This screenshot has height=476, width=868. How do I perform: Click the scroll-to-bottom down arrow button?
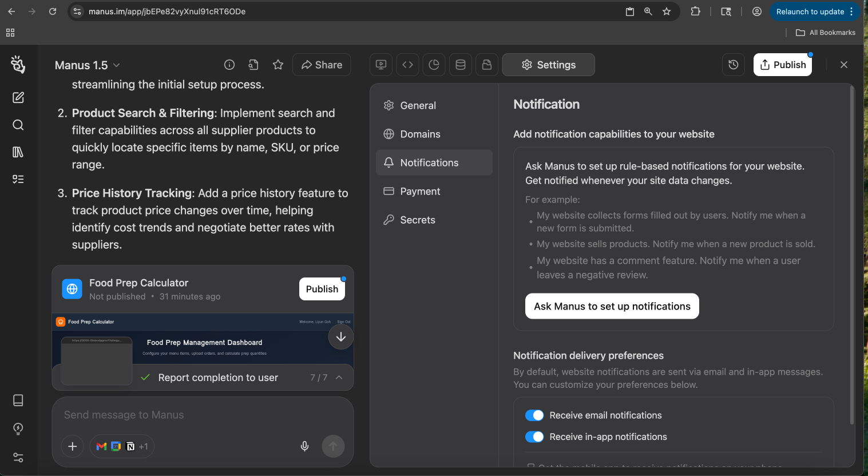tap(341, 337)
